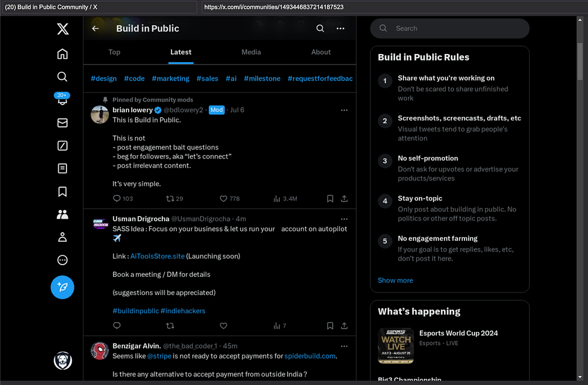Click the browser URL address bar

394,6
